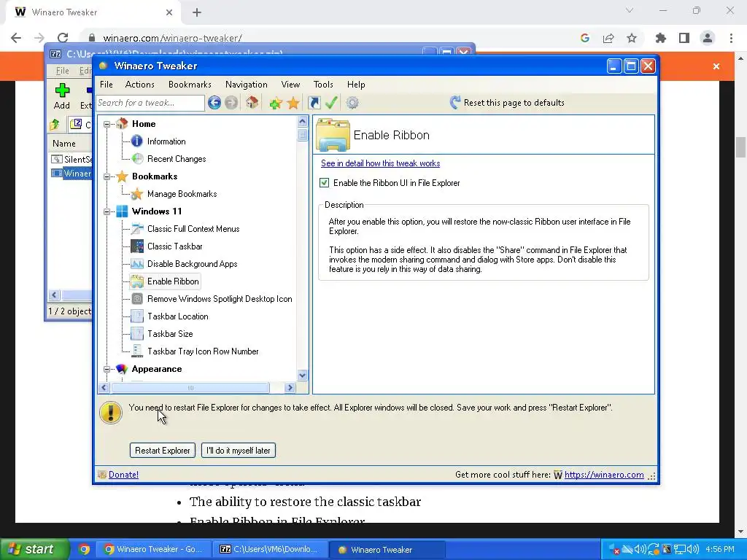Select the Windows 11 tree category
The width and height of the screenshot is (747, 560).
tap(157, 211)
